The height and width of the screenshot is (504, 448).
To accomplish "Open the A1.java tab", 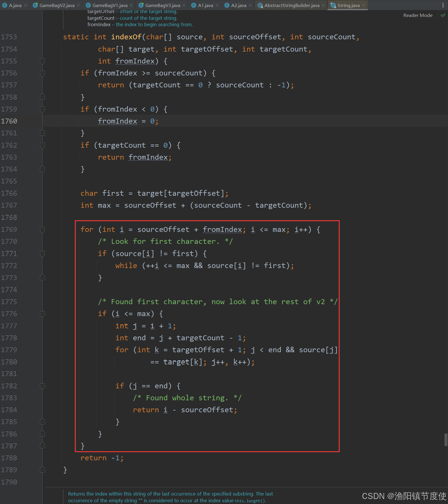I will pos(205,5).
